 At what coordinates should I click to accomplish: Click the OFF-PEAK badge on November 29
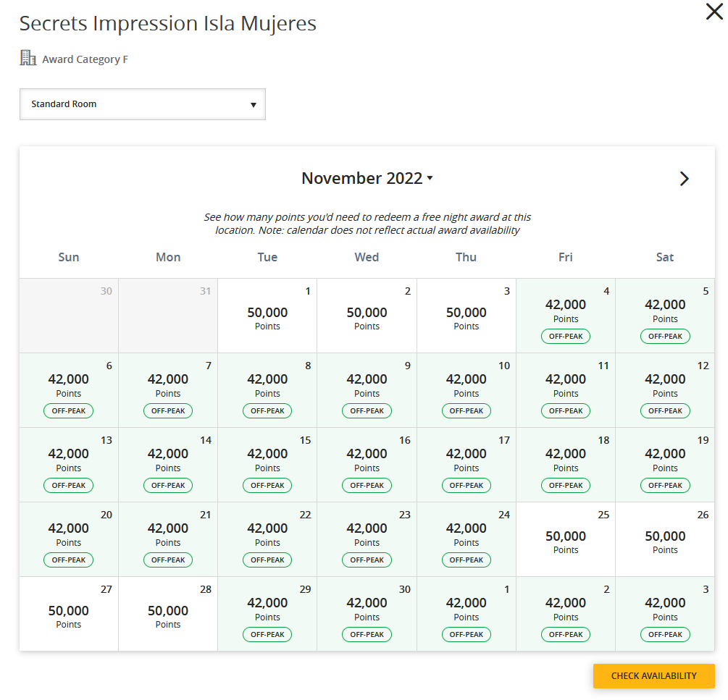coord(267,635)
